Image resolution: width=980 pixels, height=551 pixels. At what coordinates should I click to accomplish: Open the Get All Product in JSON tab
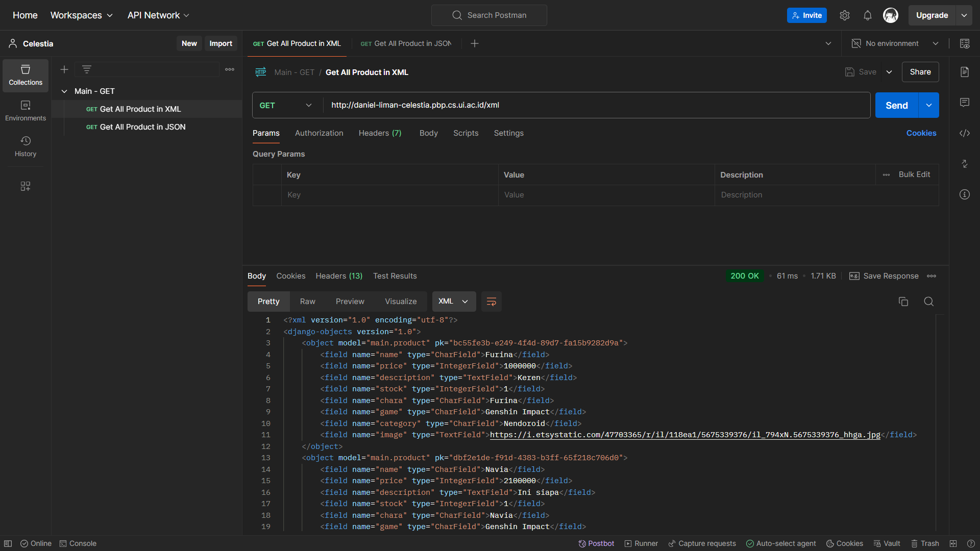click(406, 43)
